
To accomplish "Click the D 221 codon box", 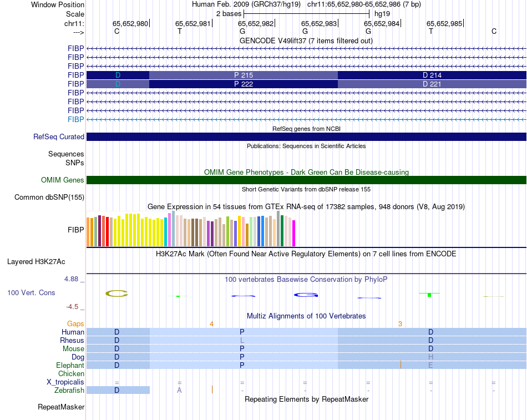I will [432, 84].
